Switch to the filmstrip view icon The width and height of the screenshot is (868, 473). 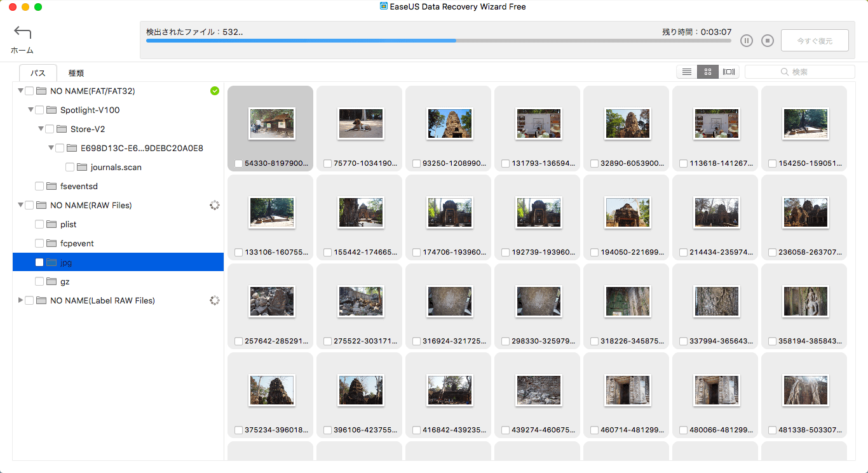(x=729, y=72)
